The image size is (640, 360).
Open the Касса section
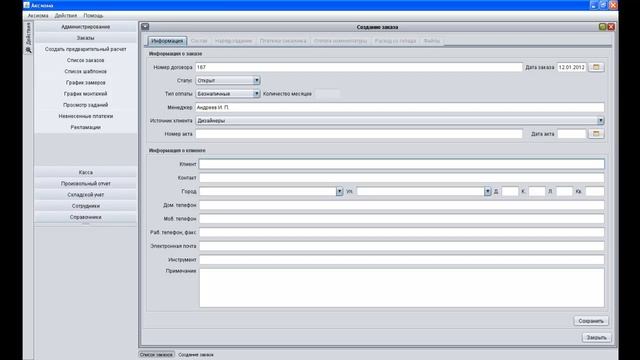(x=86, y=172)
